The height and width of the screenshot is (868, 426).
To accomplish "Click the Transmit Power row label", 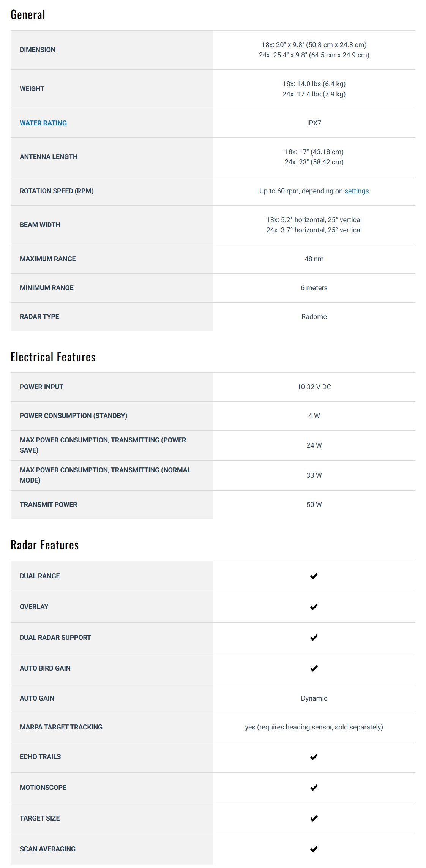I will [48, 505].
